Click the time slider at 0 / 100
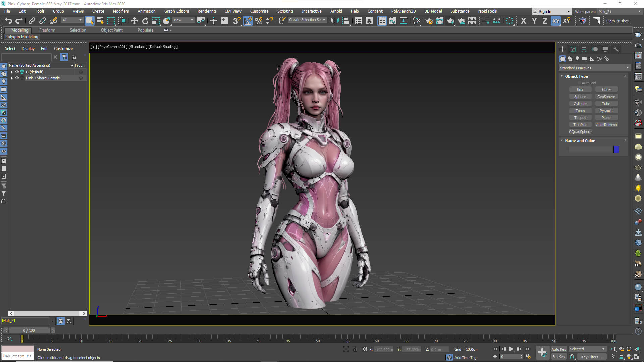Viewport: 644px width, 362px height. tap(29, 330)
